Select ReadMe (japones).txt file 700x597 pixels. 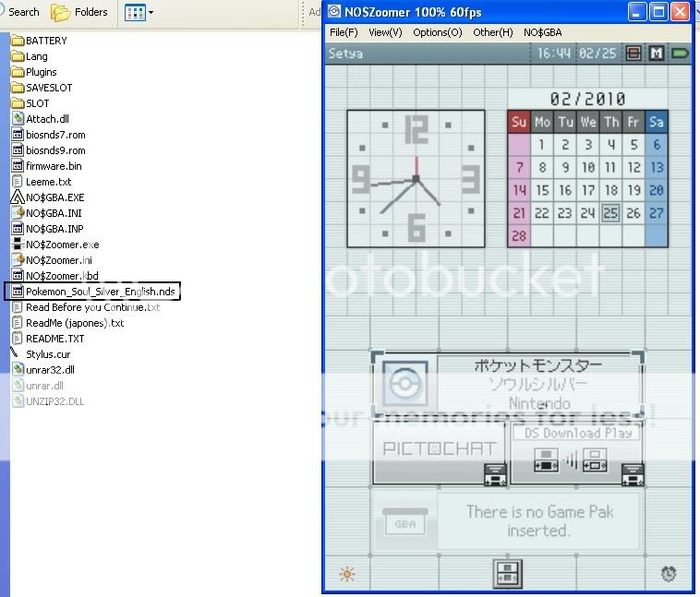[x=67, y=323]
